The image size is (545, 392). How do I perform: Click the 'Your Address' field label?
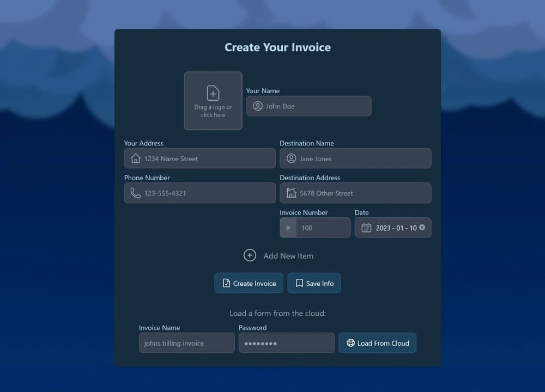pos(143,143)
